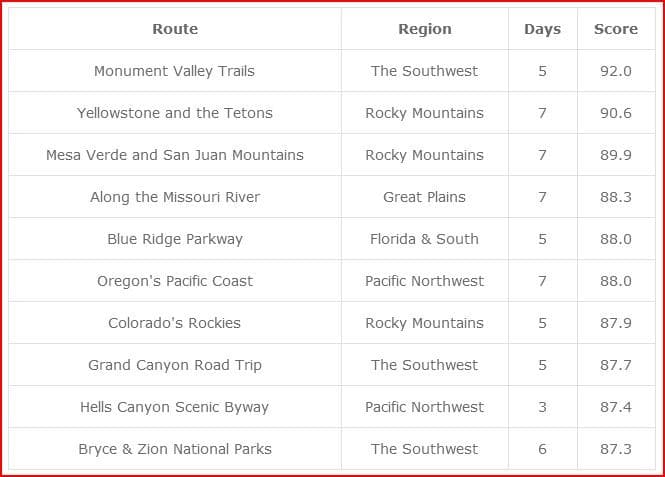665x477 pixels.
Task: Select Mesa Verde and San Juan Mountains
Action: click(175, 155)
